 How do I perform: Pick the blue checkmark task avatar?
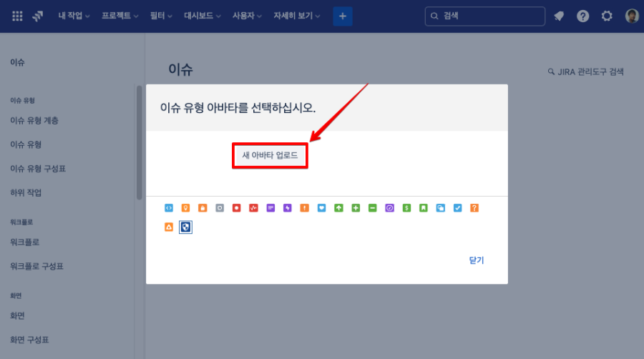pos(457,208)
